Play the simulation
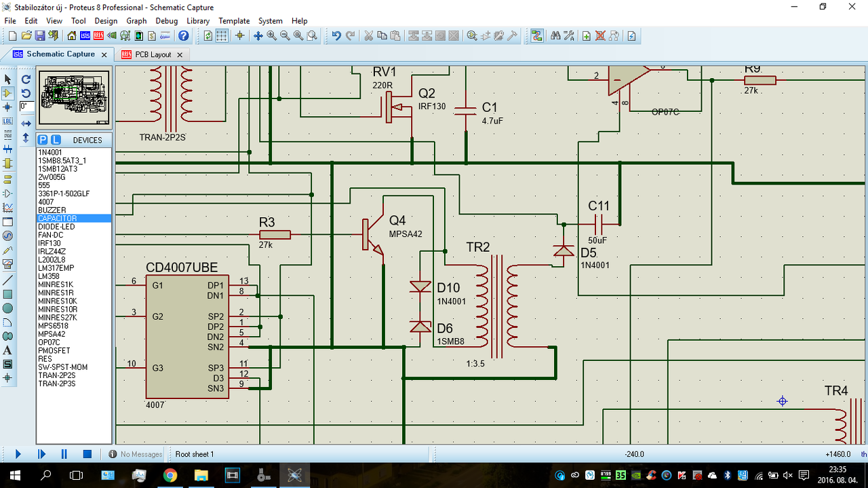This screenshot has height=488, width=868. pyautogui.click(x=18, y=454)
